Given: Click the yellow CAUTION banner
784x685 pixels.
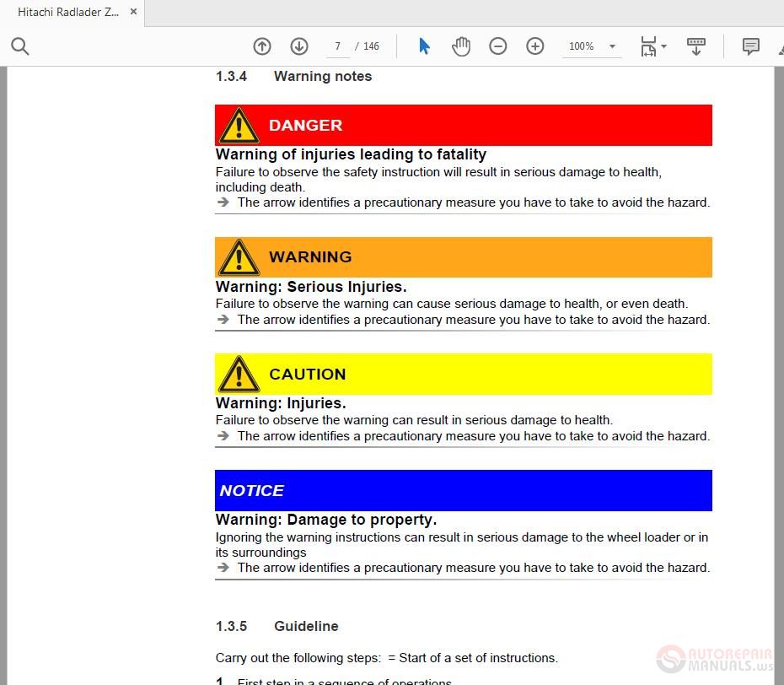Looking at the screenshot, I should 464,375.
